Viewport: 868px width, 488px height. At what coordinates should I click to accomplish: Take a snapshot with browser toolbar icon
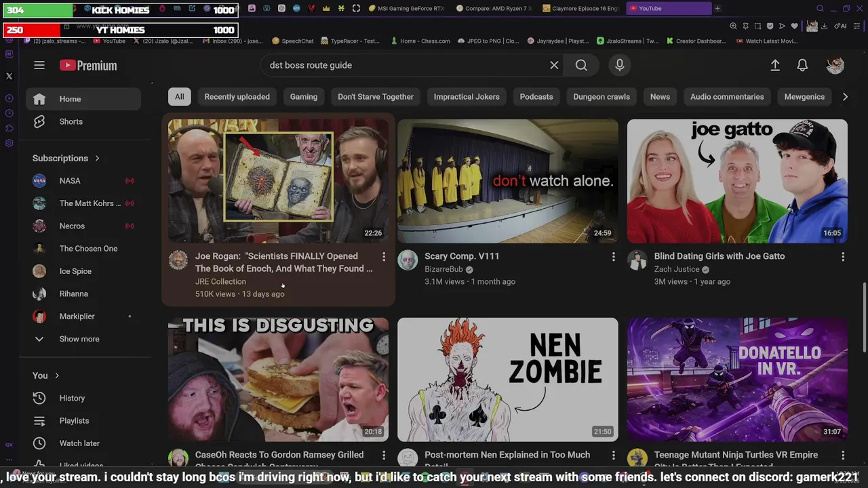pos(757,26)
